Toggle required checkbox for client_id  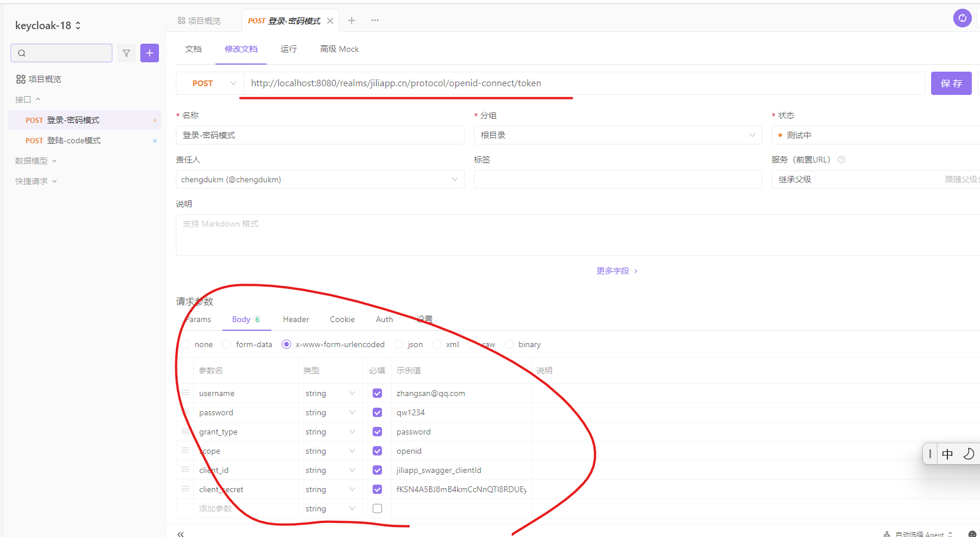[x=377, y=470]
